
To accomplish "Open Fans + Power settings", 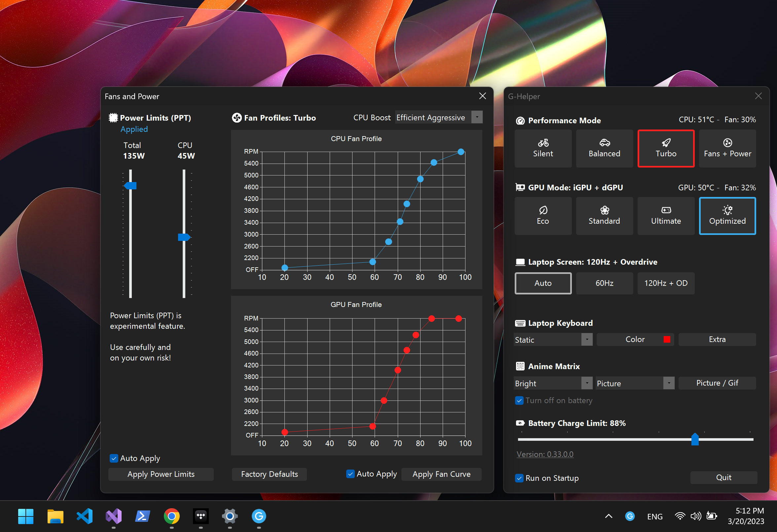I will pyautogui.click(x=727, y=148).
